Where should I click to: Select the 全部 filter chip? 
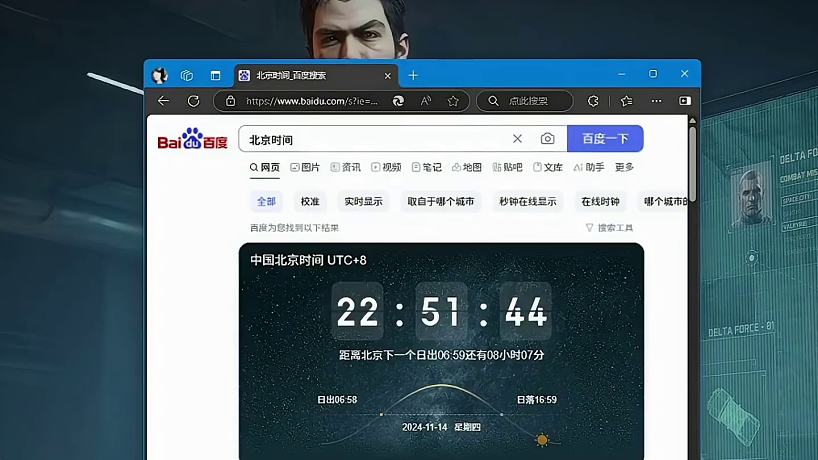(x=266, y=201)
